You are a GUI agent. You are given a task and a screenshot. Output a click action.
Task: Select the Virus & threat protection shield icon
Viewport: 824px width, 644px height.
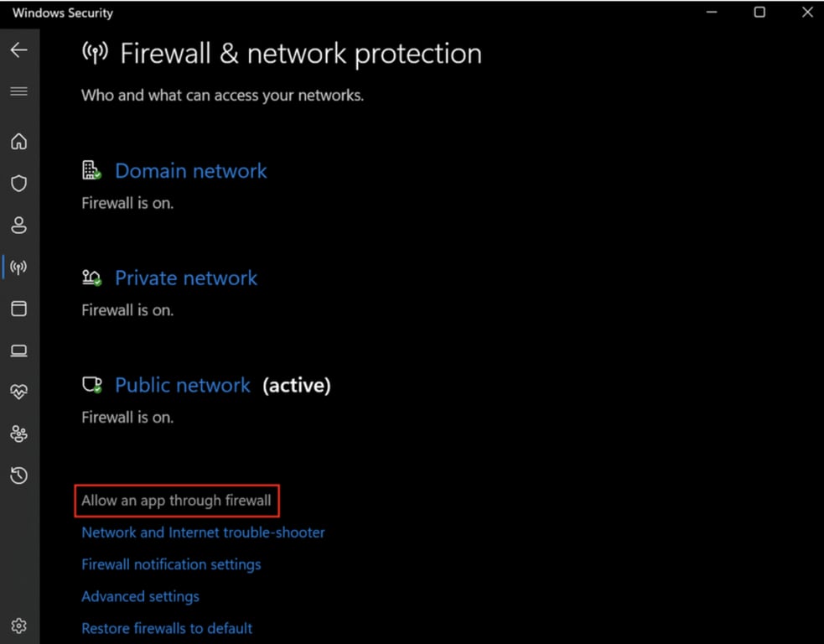pyautogui.click(x=19, y=184)
